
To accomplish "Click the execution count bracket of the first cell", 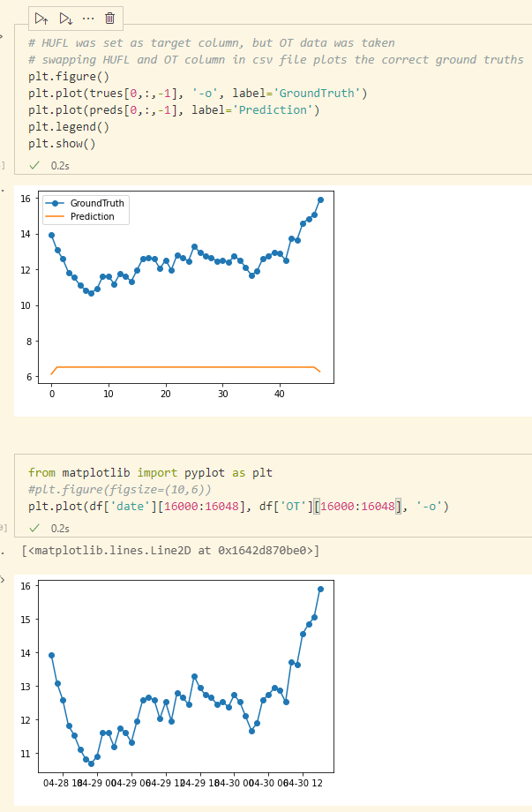I will pos(4,164).
